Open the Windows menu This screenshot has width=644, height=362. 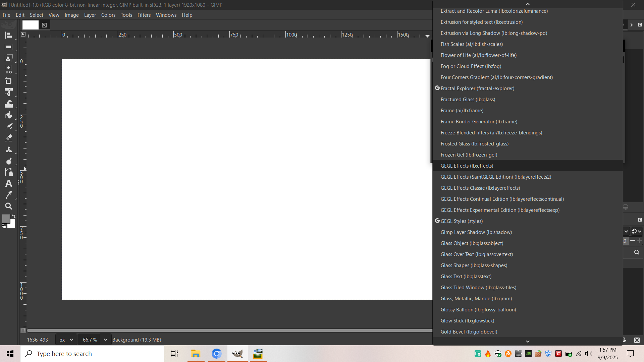(166, 15)
